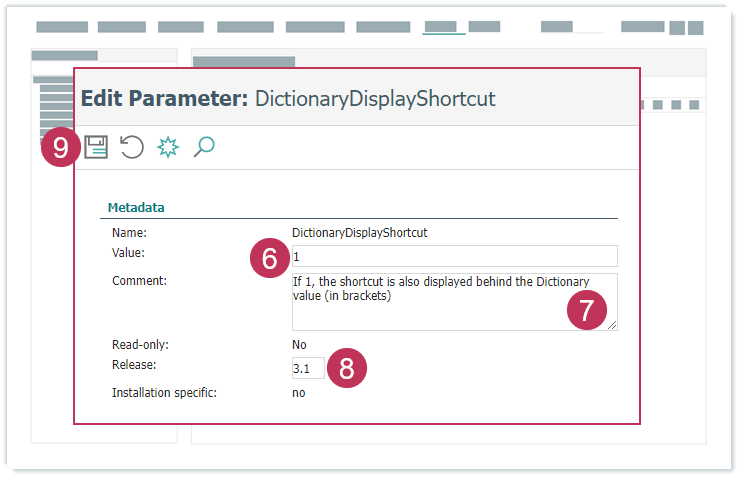The width and height of the screenshot is (741, 479).
Task: Click the Read-only value No
Action: pyautogui.click(x=299, y=345)
